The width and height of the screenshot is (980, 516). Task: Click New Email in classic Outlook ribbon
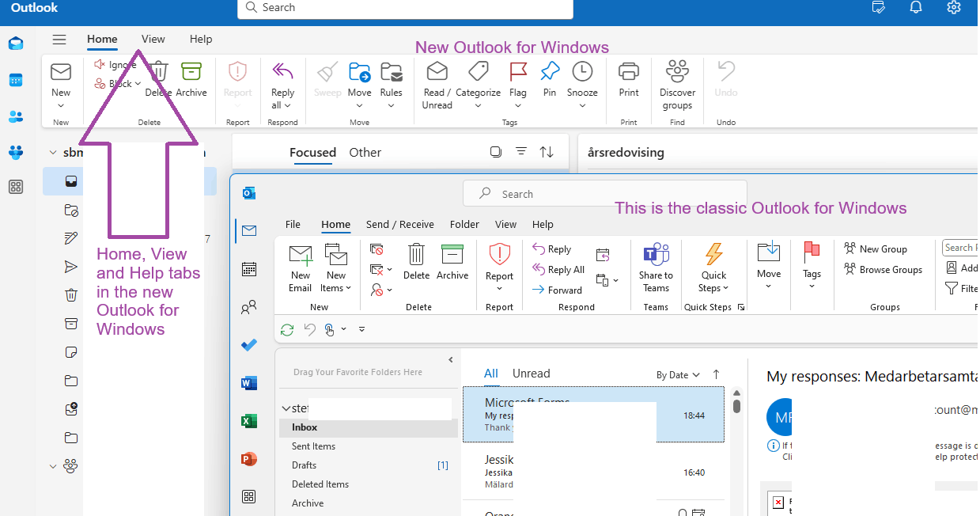301,267
